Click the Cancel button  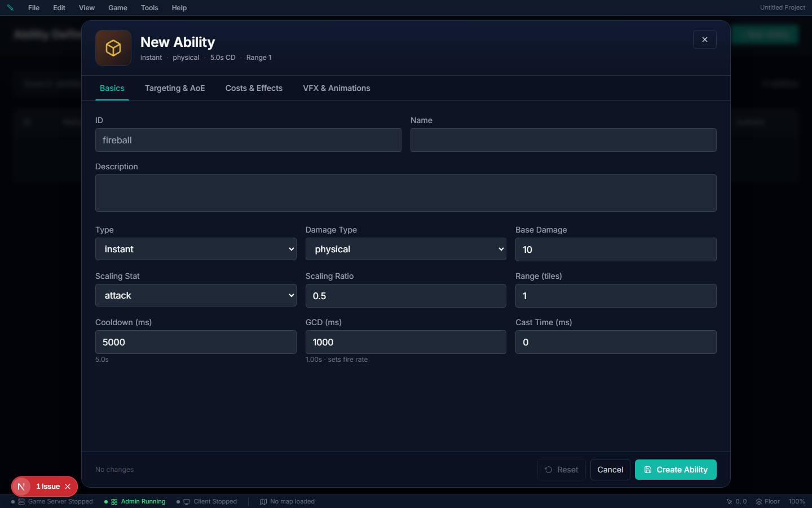(610, 470)
